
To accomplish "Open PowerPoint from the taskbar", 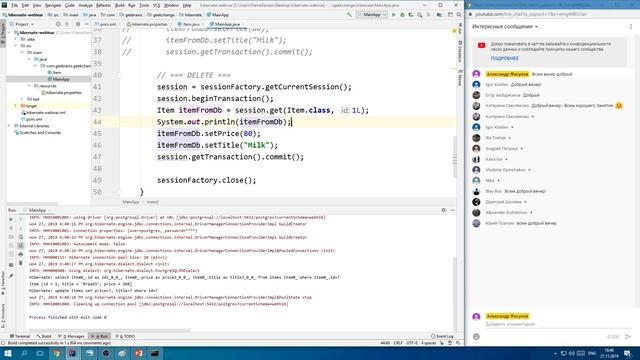I will (139, 353).
